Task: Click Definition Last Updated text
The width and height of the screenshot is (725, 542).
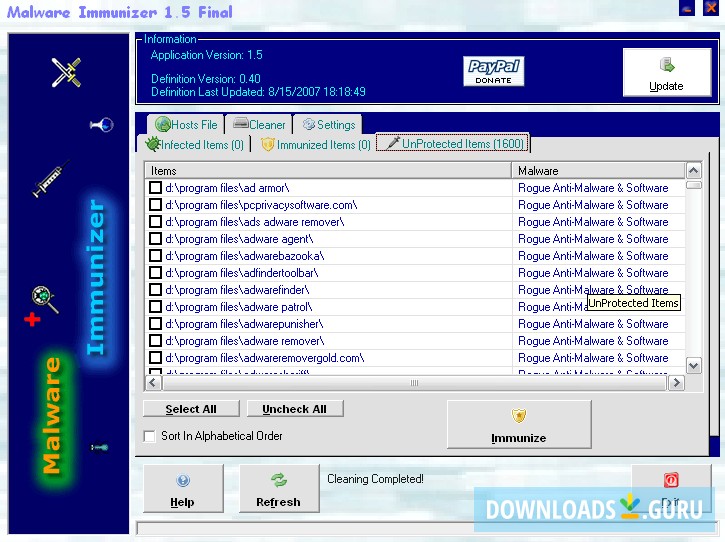Action: coord(258,92)
